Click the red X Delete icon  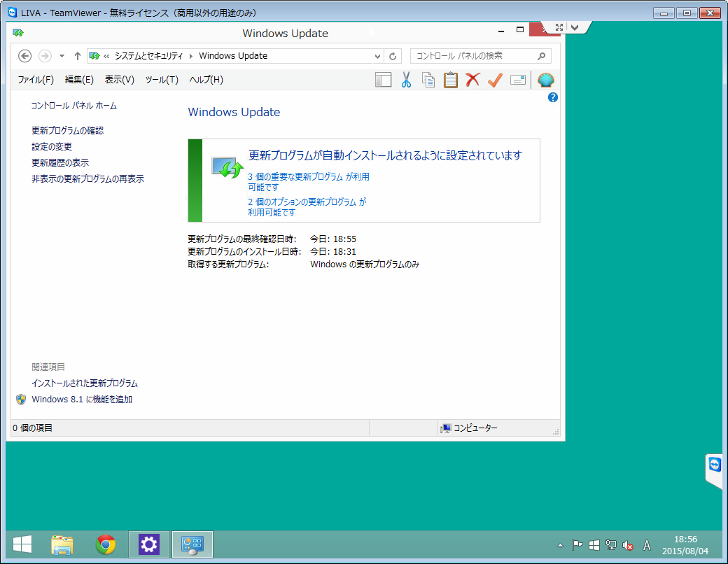[x=472, y=80]
